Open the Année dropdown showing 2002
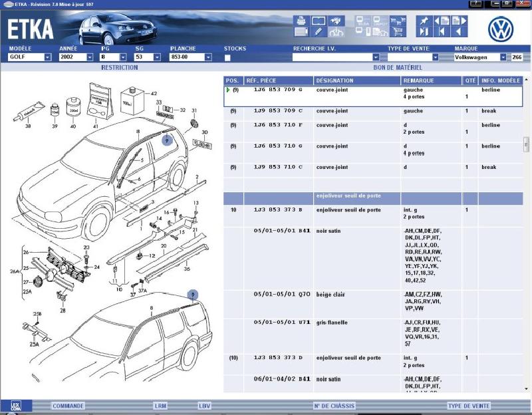Image resolution: width=532 pixels, height=415 pixels. (x=76, y=57)
